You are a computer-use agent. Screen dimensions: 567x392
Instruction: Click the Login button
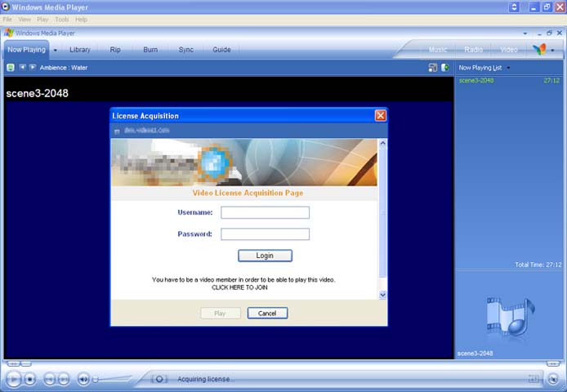point(265,256)
